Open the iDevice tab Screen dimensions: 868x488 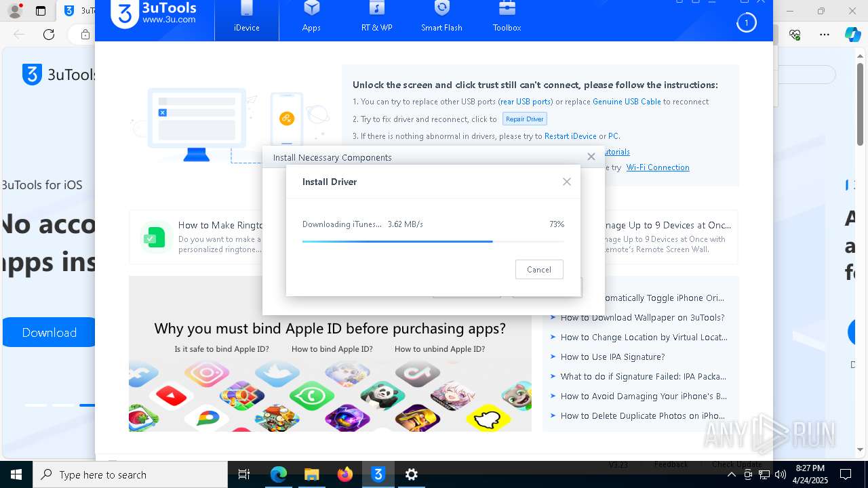247,20
